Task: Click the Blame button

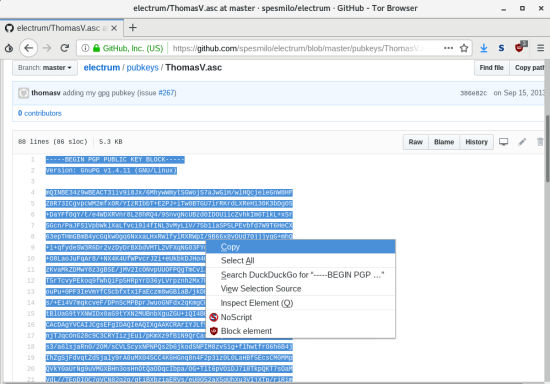Action: (444, 142)
